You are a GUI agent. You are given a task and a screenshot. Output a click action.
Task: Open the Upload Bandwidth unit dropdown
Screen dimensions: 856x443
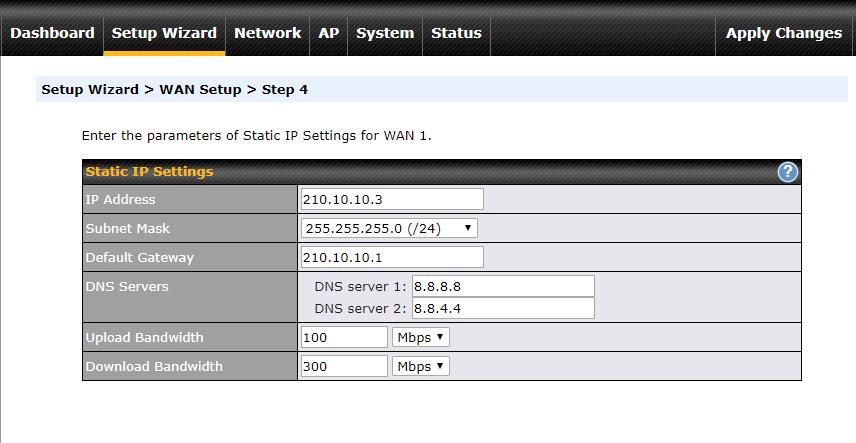420,337
